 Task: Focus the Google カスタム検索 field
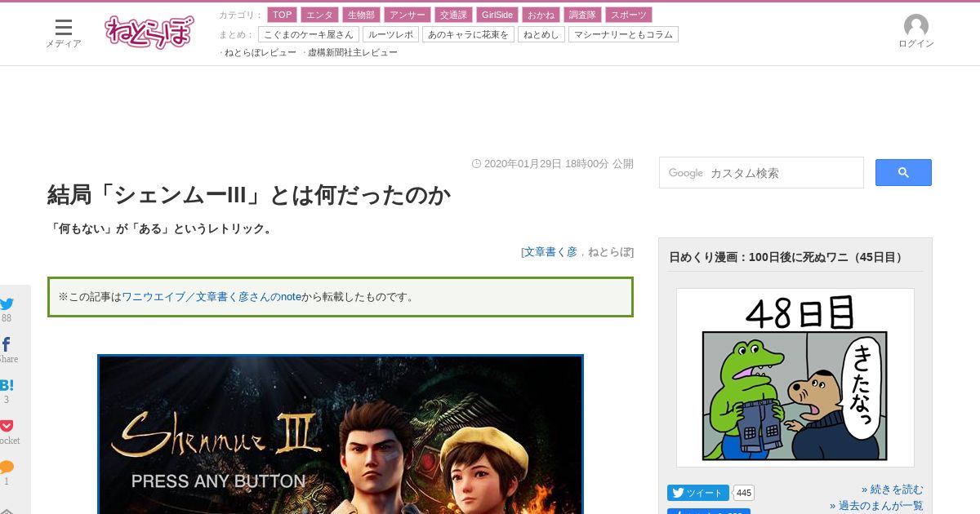761,173
